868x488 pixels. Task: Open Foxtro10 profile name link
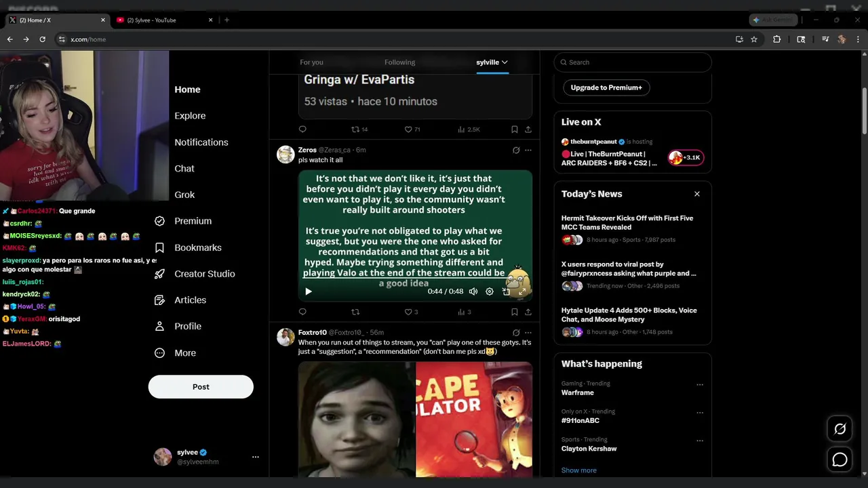[x=312, y=333]
